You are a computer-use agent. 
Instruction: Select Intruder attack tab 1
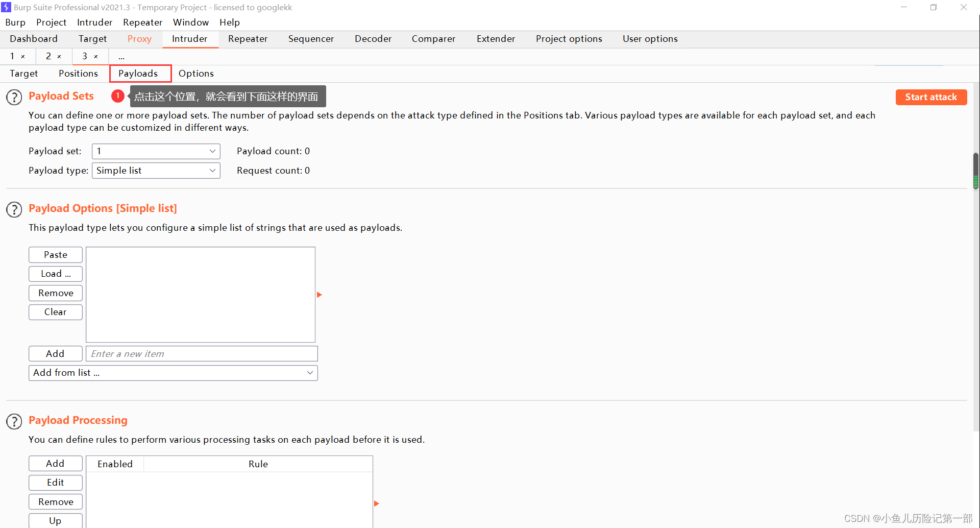click(12, 56)
